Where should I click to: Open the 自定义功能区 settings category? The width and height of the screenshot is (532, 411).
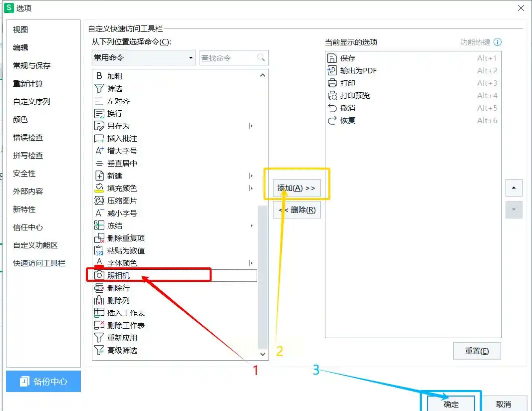[x=35, y=245]
